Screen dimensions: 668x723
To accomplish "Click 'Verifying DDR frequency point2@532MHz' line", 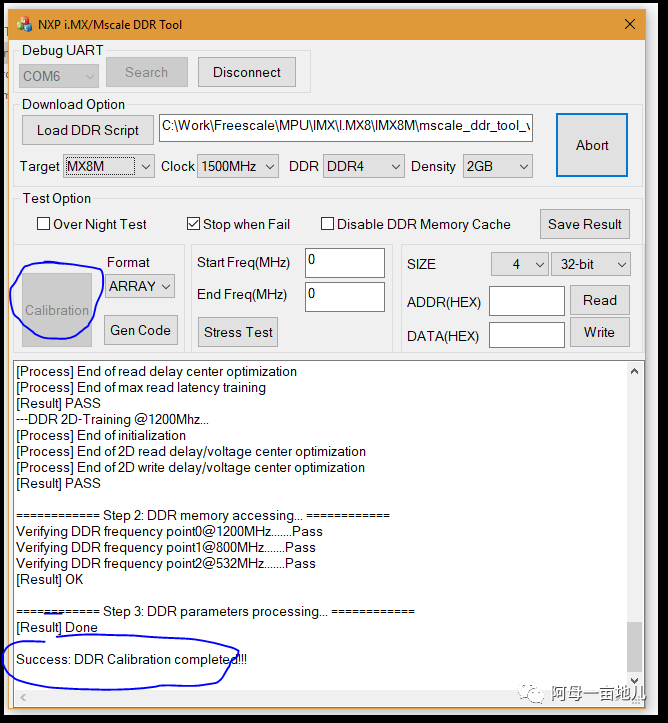I will [166, 563].
